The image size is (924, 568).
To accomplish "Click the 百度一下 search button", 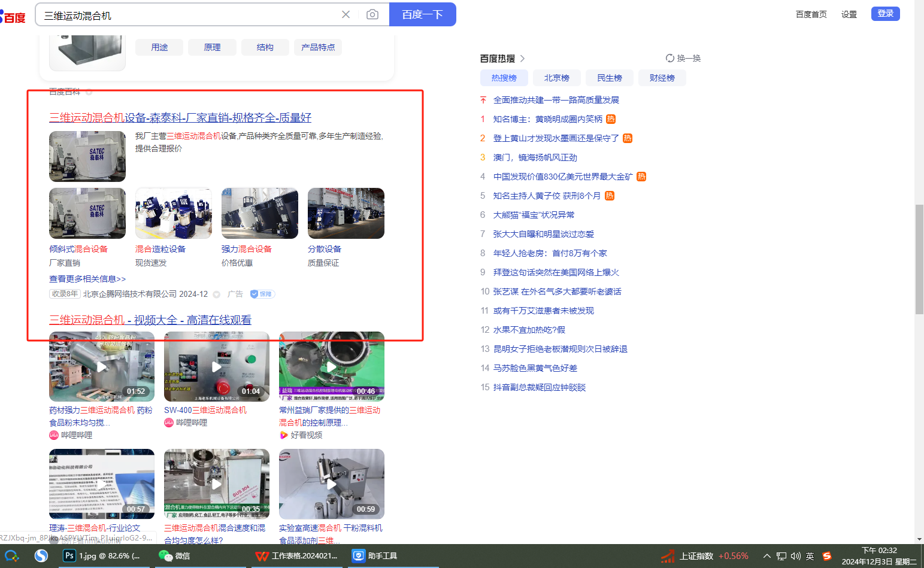I will pyautogui.click(x=423, y=14).
